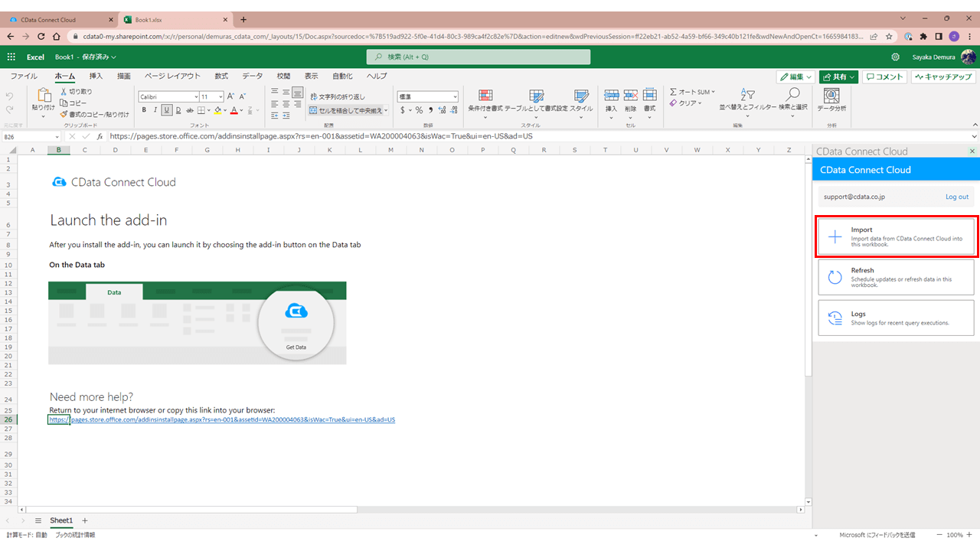Click the zoom-in plus on zoom slider
This screenshot has height=551, width=980.
(970, 535)
